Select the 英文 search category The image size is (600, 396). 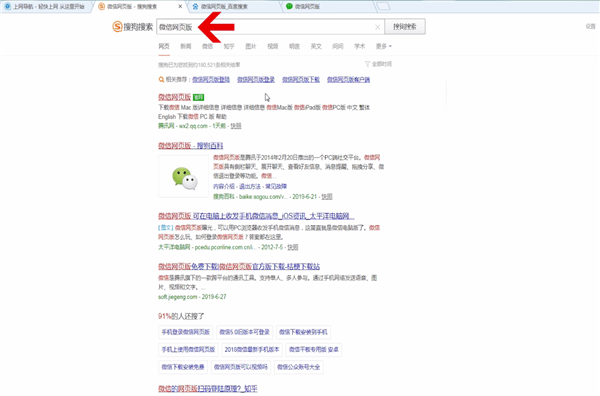(316, 46)
